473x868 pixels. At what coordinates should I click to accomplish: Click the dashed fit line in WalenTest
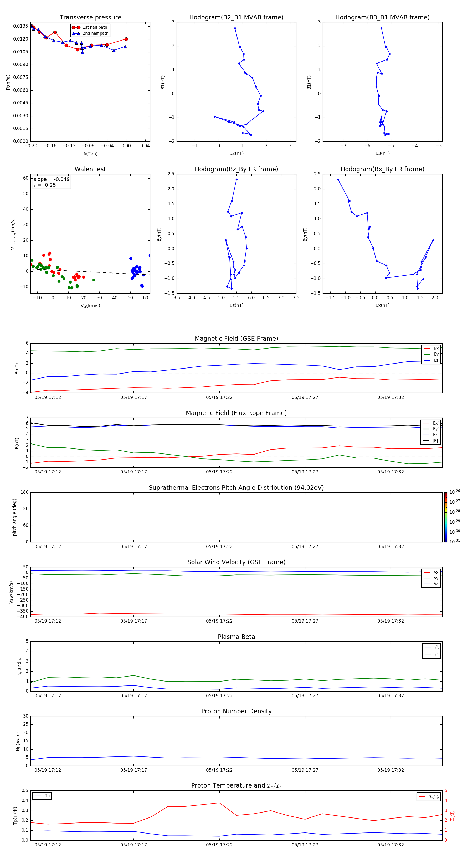(x=90, y=272)
